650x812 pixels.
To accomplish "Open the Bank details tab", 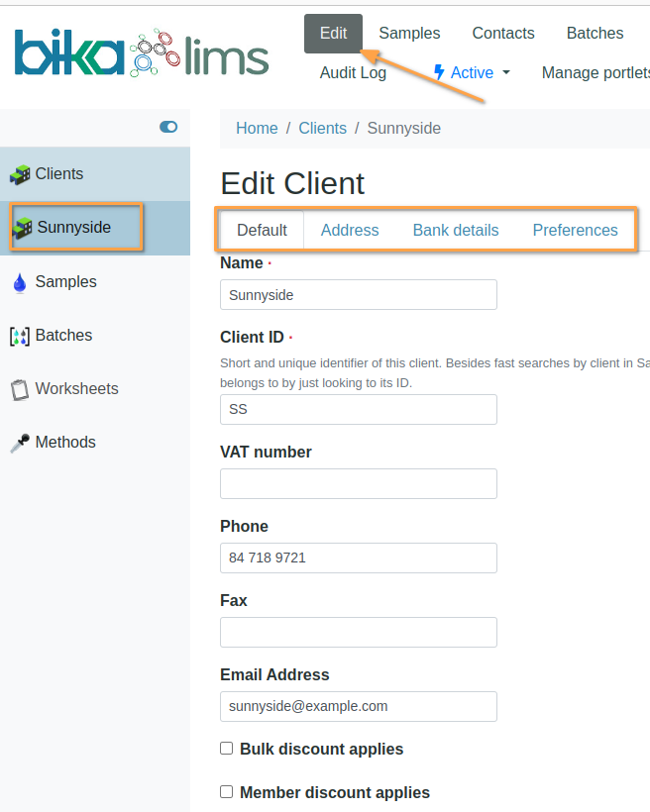I will point(456,230).
